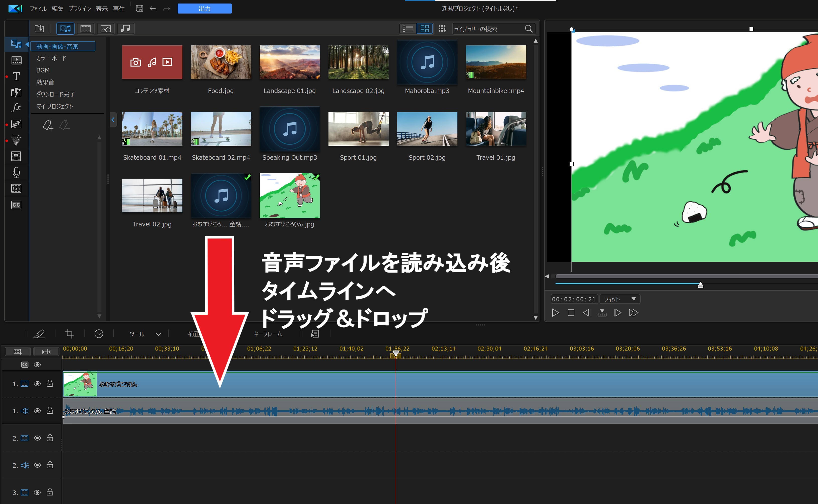The height and width of the screenshot is (504, 818).
Task: Click the 出力 button
Action: [204, 9]
